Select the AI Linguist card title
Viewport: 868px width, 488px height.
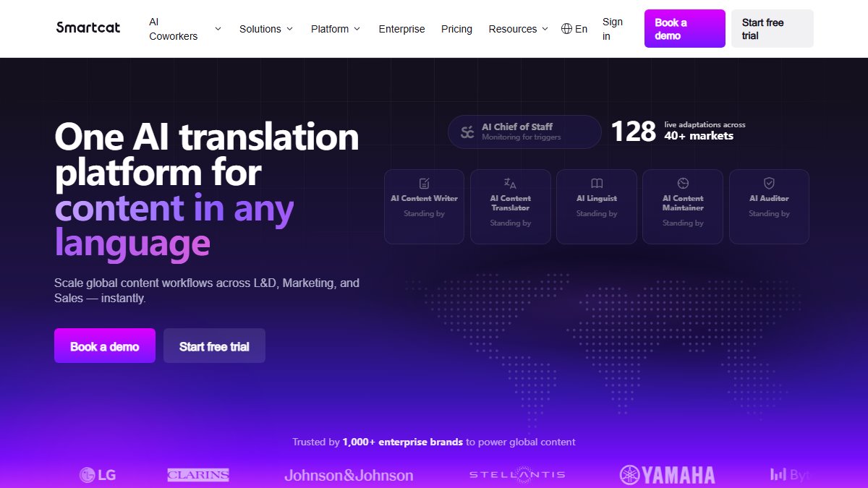pyautogui.click(x=597, y=198)
